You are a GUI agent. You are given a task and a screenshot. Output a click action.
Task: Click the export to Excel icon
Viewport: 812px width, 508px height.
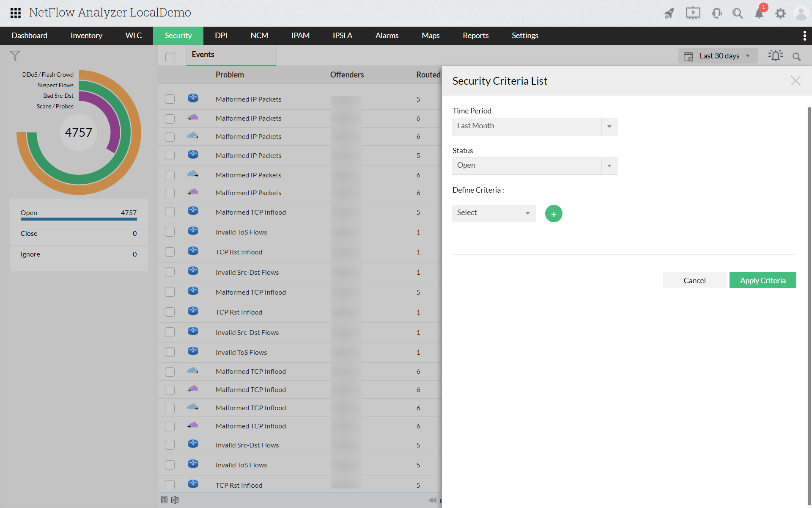point(175,500)
